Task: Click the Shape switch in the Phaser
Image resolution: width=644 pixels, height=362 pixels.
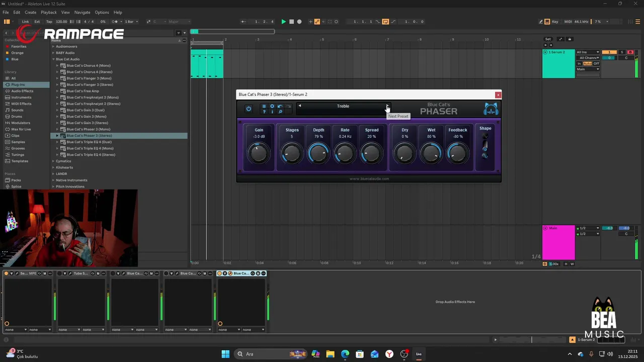Action: 485,146
